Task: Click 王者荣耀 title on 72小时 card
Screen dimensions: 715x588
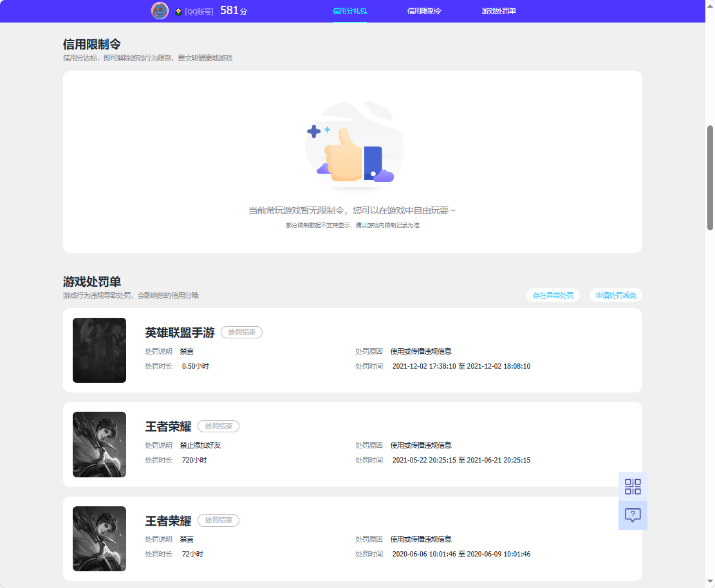Action: pos(168,521)
